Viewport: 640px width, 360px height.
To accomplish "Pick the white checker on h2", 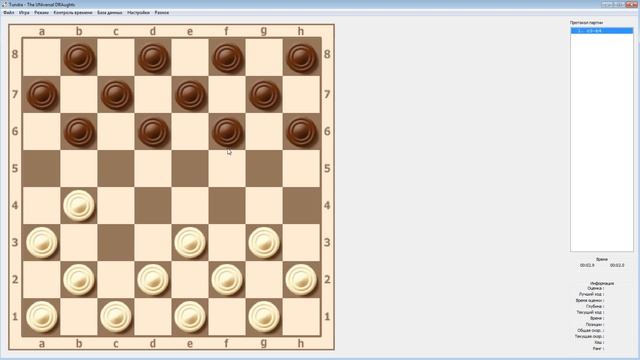I will [x=301, y=280].
